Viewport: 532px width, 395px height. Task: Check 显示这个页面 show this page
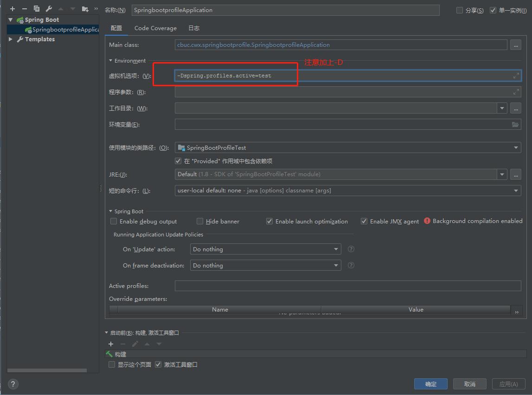pos(112,364)
